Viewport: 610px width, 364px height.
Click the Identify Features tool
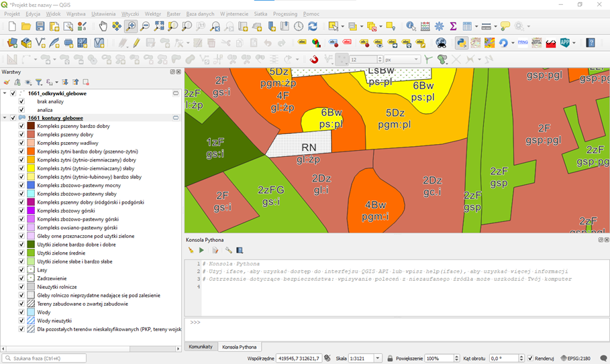coord(411,26)
